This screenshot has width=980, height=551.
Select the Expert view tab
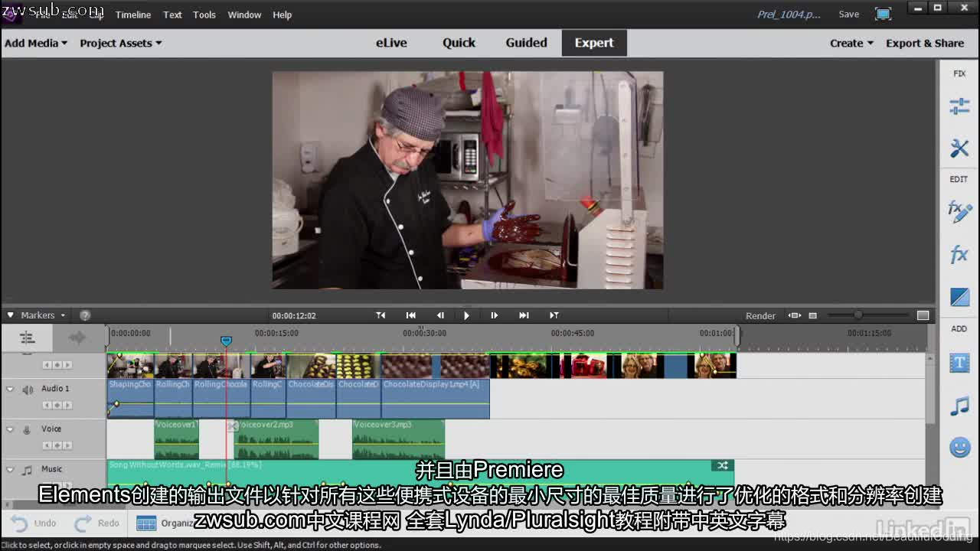click(x=594, y=43)
